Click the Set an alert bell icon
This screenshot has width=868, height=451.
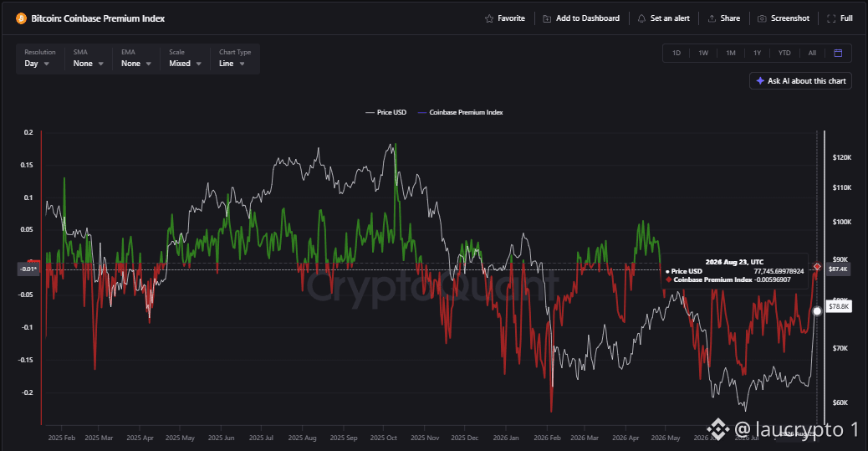pyautogui.click(x=641, y=19)
